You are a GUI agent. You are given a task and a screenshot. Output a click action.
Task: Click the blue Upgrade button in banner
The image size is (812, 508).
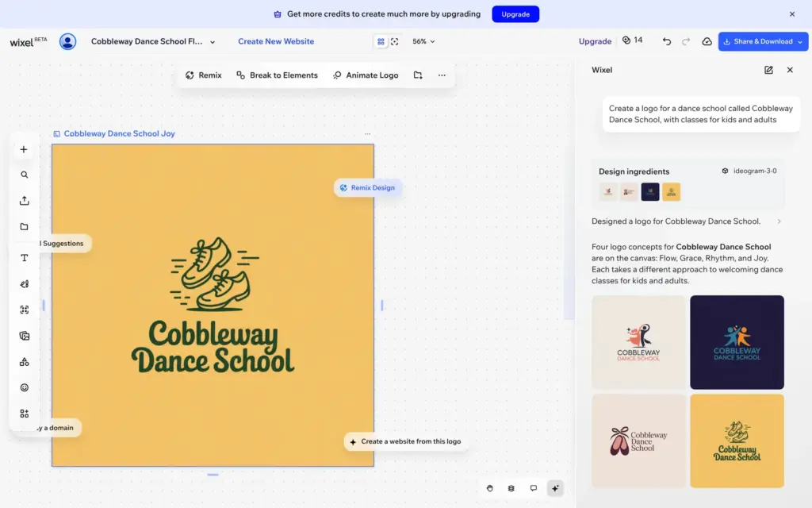pos(515,14)
